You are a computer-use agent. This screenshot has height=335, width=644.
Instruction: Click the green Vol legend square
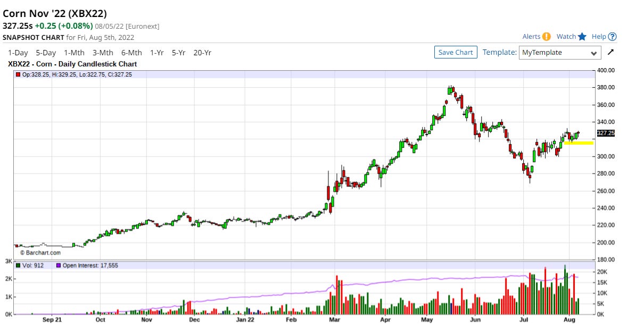18,265
